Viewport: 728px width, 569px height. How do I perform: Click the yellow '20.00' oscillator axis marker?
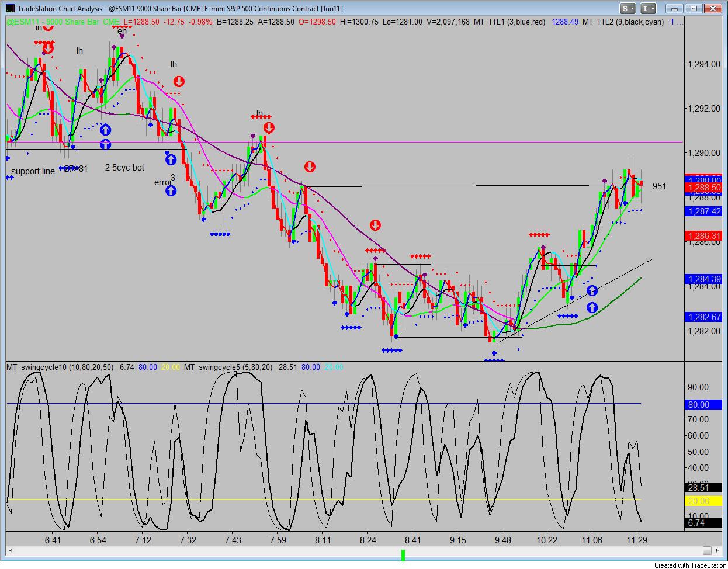(x=704, y=501)
